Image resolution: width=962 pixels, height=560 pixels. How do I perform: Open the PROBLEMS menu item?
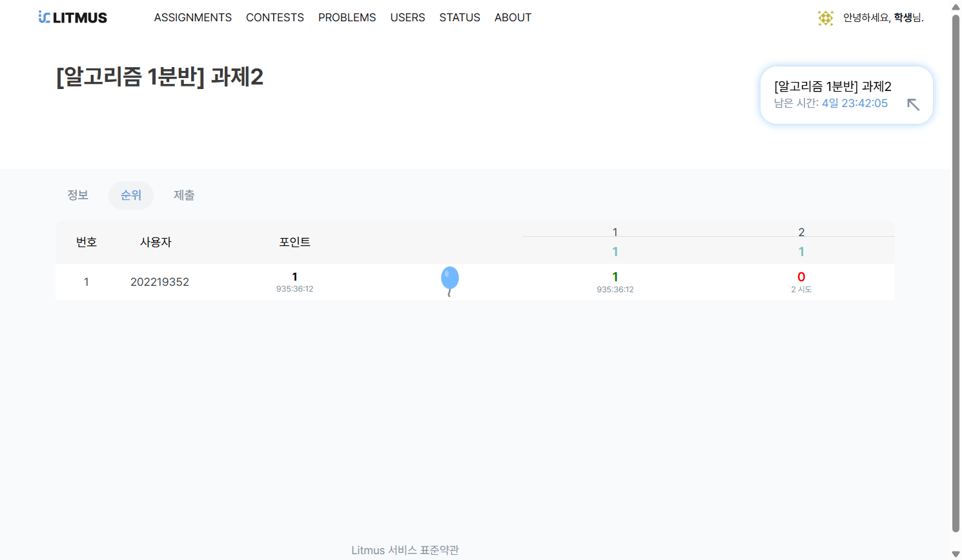click(x=347, y=17)
